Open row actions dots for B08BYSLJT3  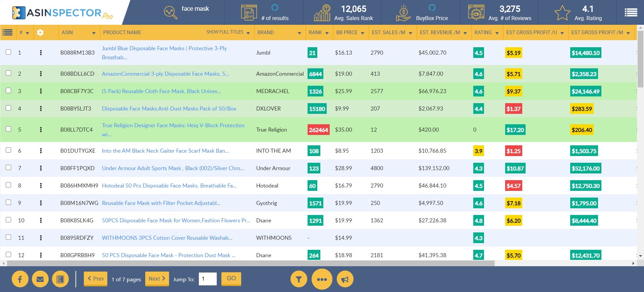tap(41, 108)
